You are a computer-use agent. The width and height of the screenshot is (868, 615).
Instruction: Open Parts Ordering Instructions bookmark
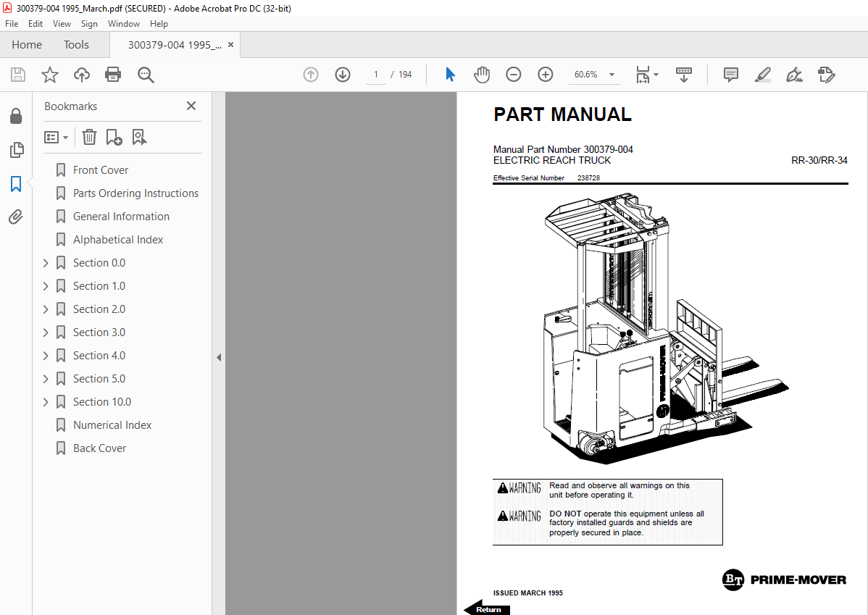[x=135, y=193]
